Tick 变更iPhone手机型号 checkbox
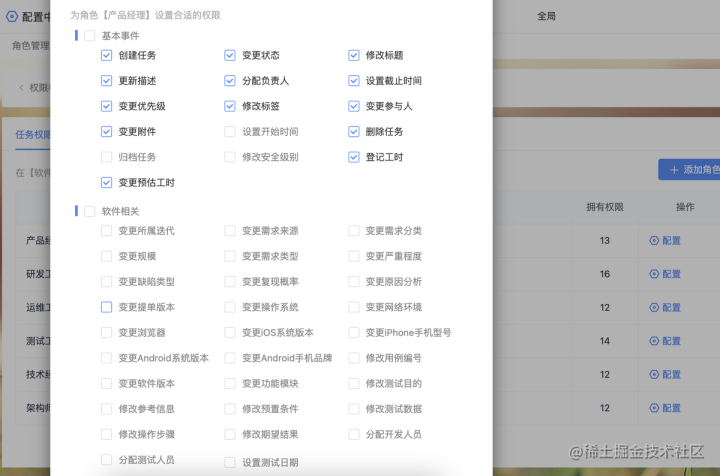Viewport: 720px width, 476px height. (354, 332)
